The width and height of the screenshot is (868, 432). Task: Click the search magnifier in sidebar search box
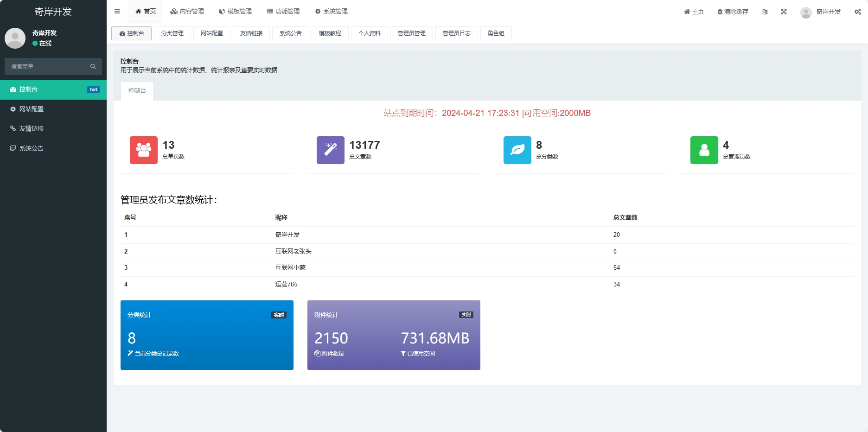(93, 66)
